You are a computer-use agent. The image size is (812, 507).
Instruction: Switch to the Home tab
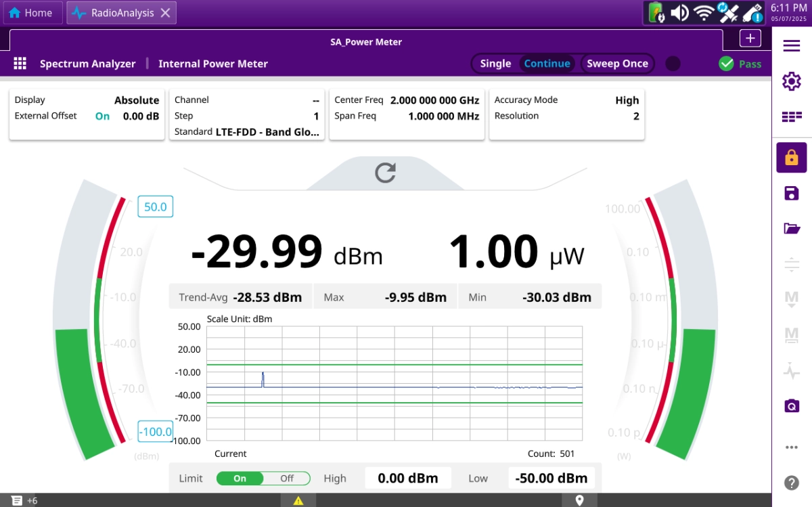tap(31, 13)
